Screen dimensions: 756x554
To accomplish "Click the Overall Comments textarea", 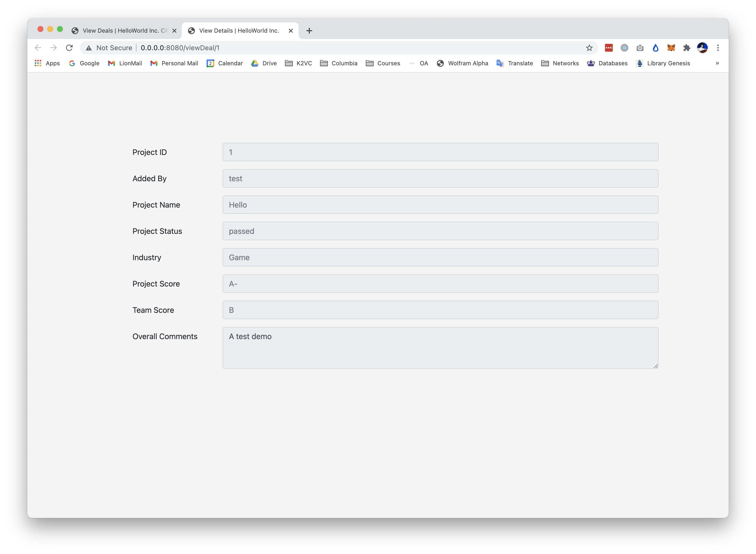I will (x=440, y=348).
